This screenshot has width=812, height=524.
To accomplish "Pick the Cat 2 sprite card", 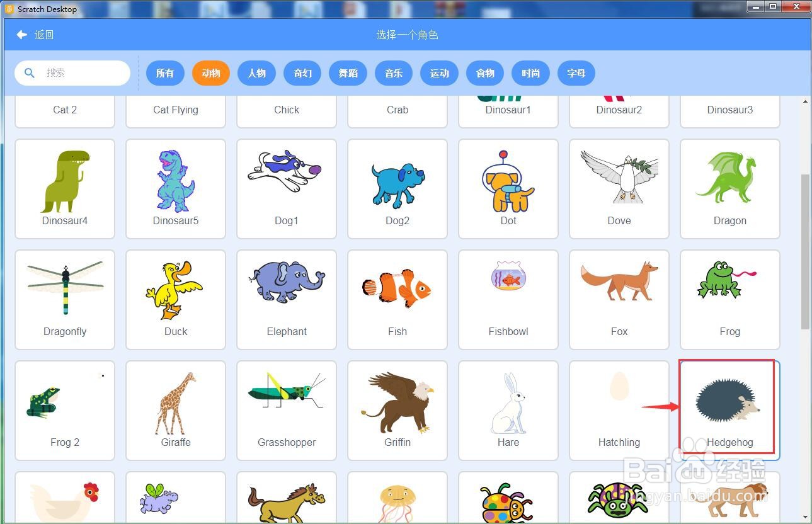I will click(65, 111).
